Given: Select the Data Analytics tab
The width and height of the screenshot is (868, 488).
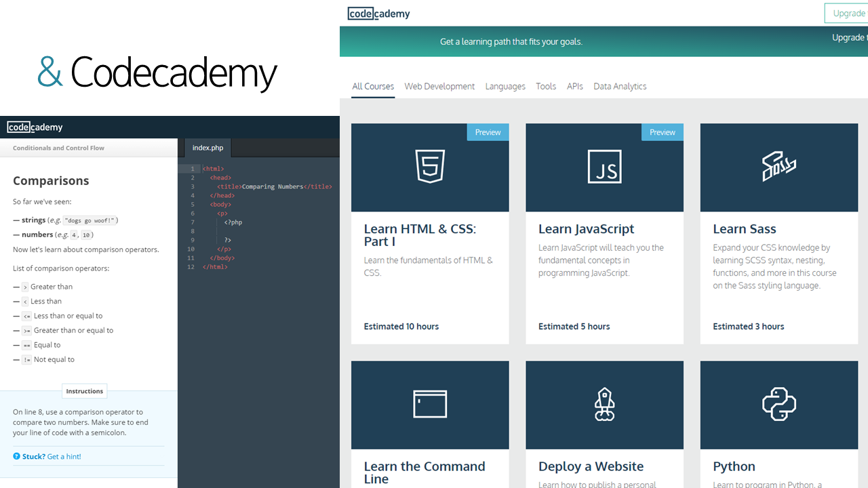Looking at the screenshot, I should 620,86.
